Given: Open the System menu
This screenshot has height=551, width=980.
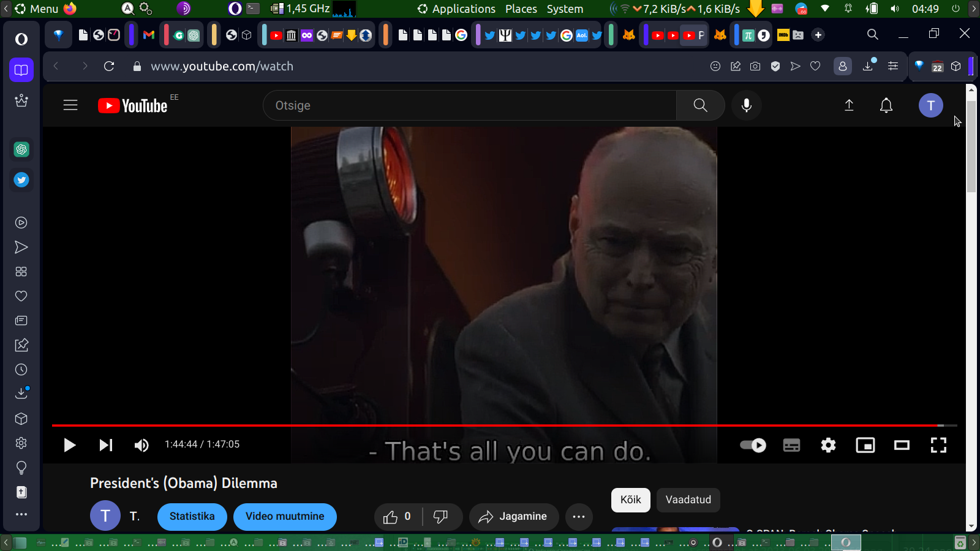Looking at the screenshot, I should pyautogui.click(x=565, y=9).
